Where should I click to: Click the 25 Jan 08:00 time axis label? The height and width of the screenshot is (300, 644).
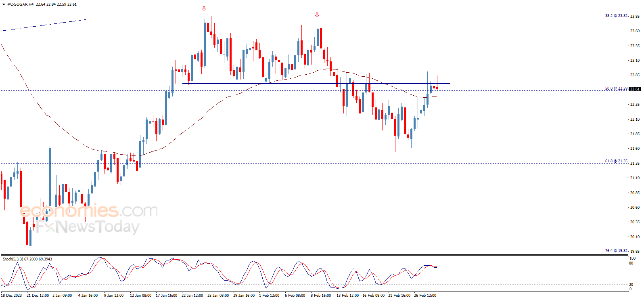(218, 296)
